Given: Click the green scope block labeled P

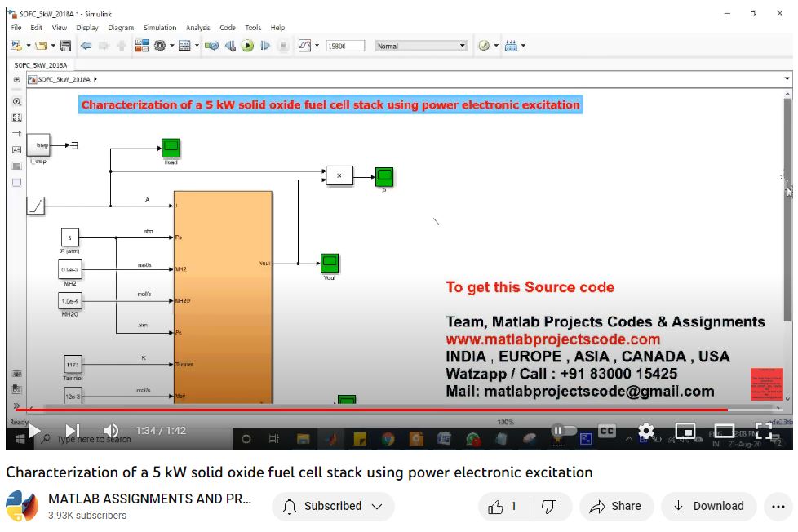Looking at the screenshot, I should [x=384, y=177].
